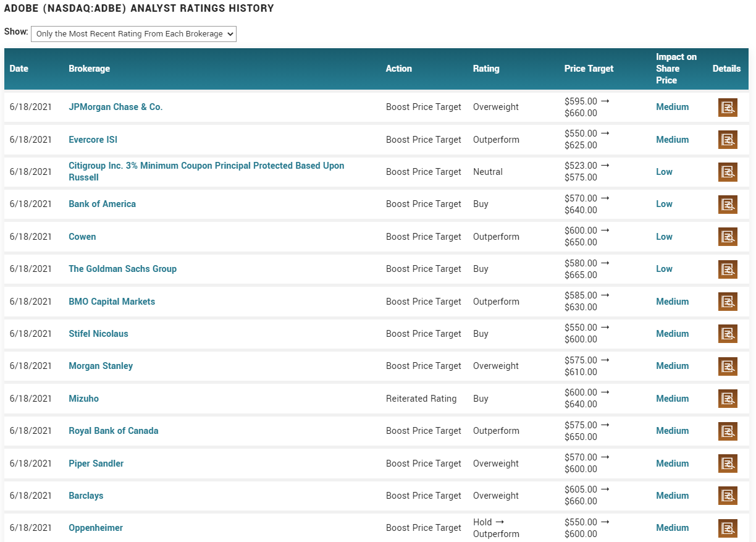Screen dimensions: 756x542
Task: Select the Neutral rating in Citigroup row
Action: [488, 172]
